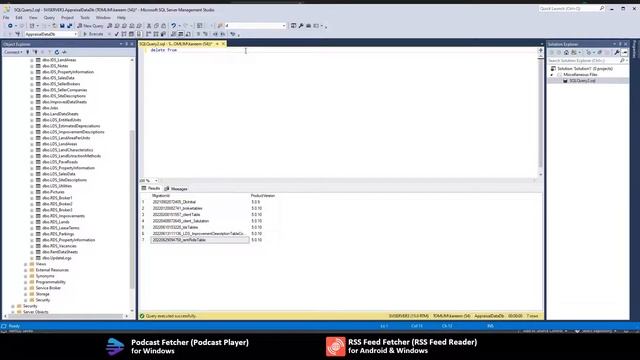Click result cell ending _clientTable in row 3
This screenshot has height=360, width=640.
[200, 215]
